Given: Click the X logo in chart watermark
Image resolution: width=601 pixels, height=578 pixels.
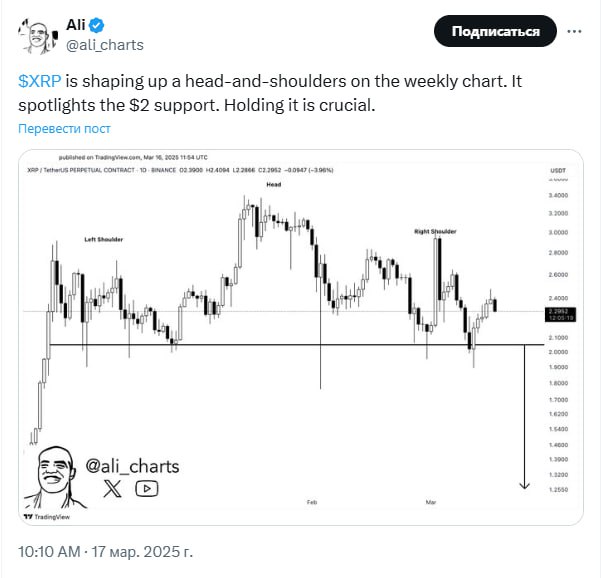Looking at the screenshot, I should click(112, 489).
